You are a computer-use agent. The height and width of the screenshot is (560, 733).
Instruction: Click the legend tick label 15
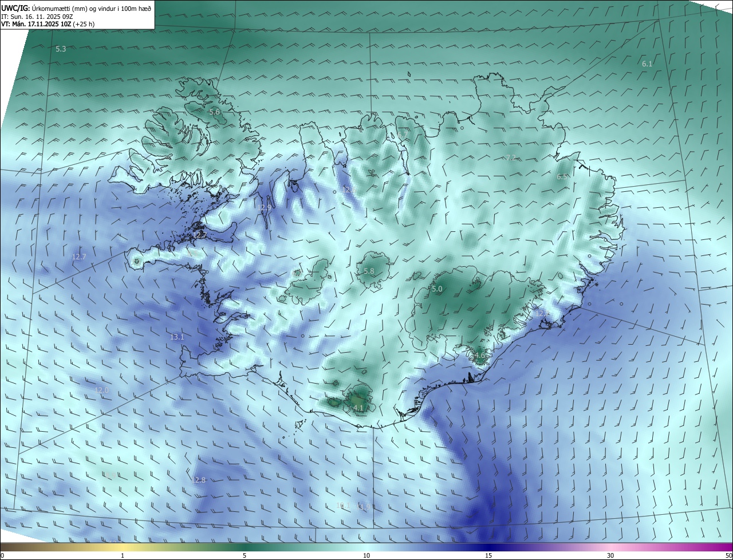488,555
